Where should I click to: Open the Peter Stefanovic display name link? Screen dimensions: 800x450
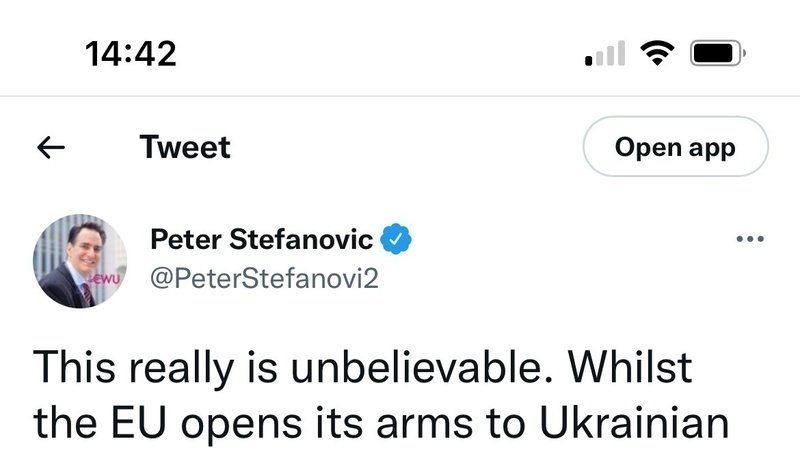click(262, 240)
